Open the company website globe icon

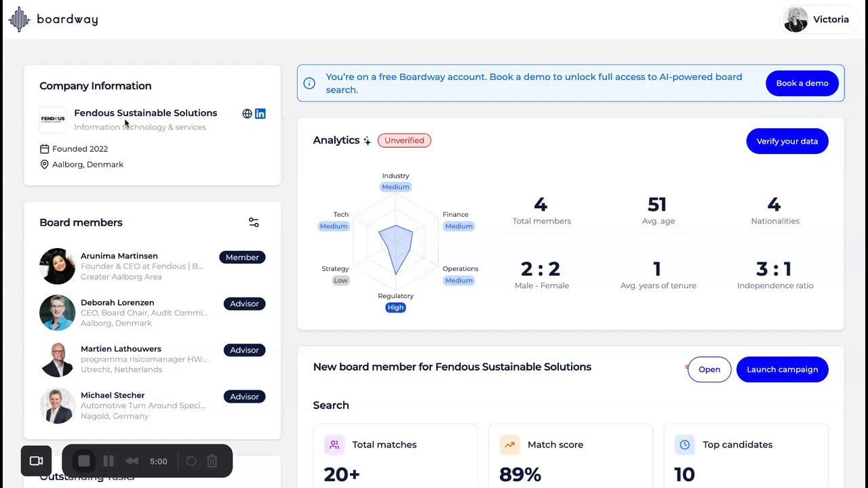(247, 114)
